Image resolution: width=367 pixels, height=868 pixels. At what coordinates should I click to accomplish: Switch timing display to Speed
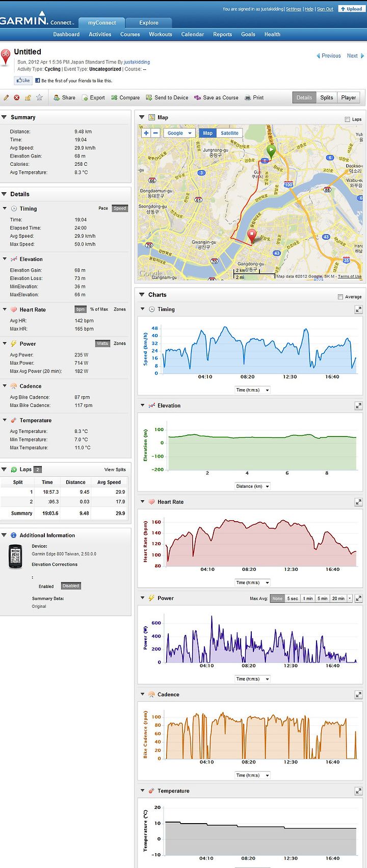120,208
